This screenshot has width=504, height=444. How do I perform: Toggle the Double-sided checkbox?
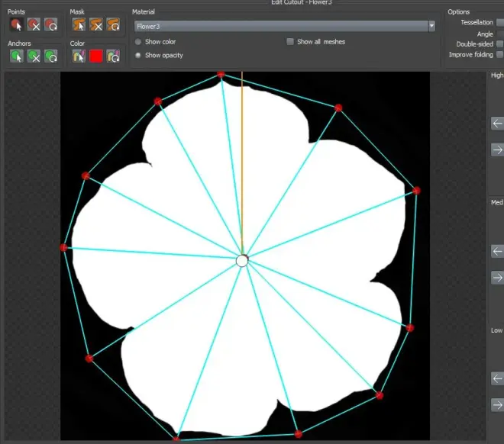tap(500, 44)
